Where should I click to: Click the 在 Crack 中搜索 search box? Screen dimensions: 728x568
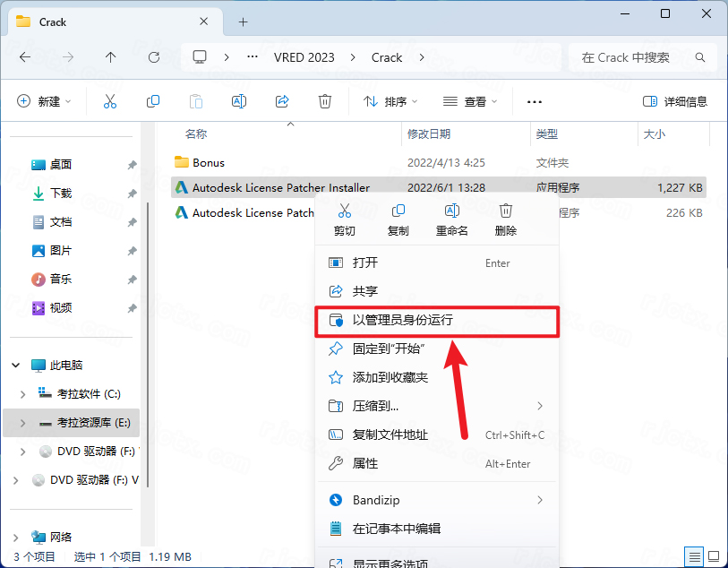(x=638, y=57)
